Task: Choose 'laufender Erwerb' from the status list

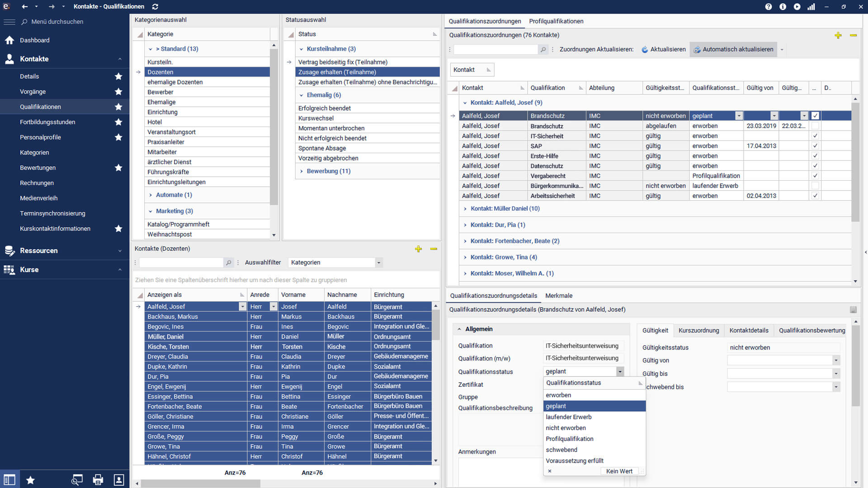Action: coord(594,417)
